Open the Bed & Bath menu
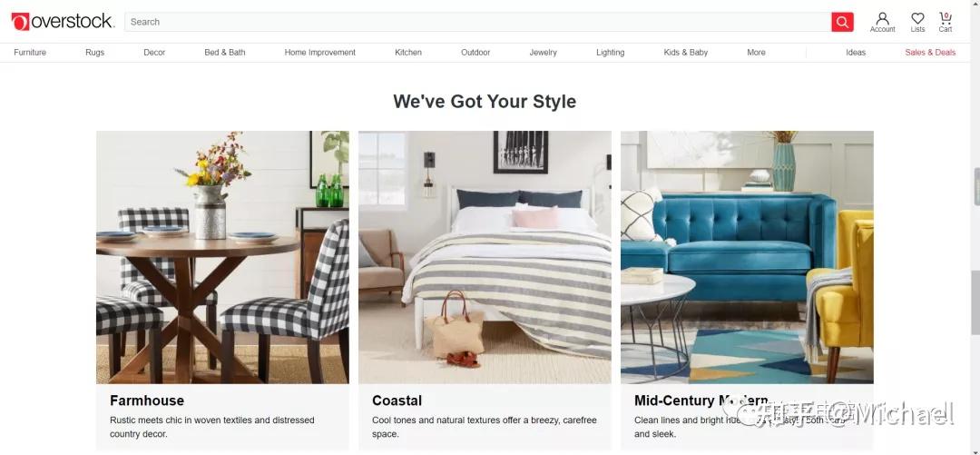The height and width of the screenshot is (455, 980). [225, 53]
